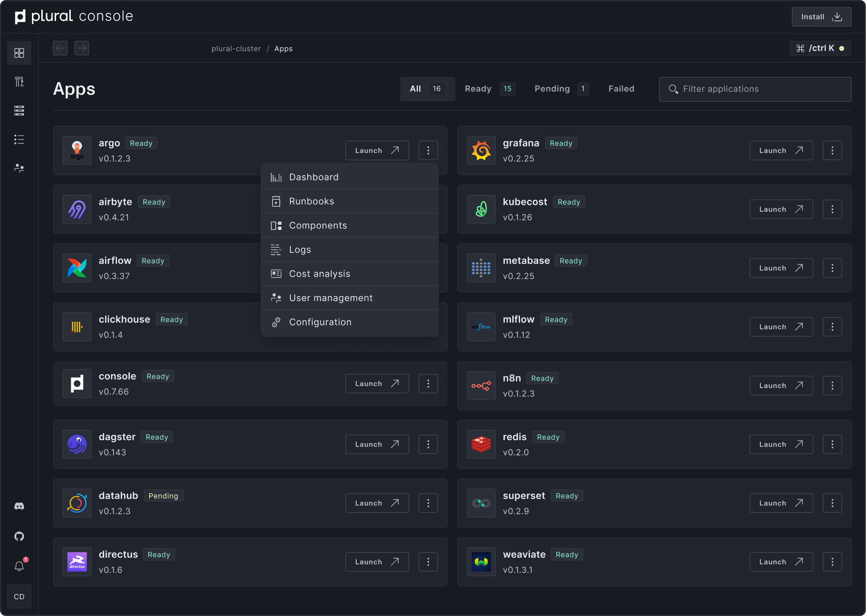Launch the redis app

[x=781, y=444]
